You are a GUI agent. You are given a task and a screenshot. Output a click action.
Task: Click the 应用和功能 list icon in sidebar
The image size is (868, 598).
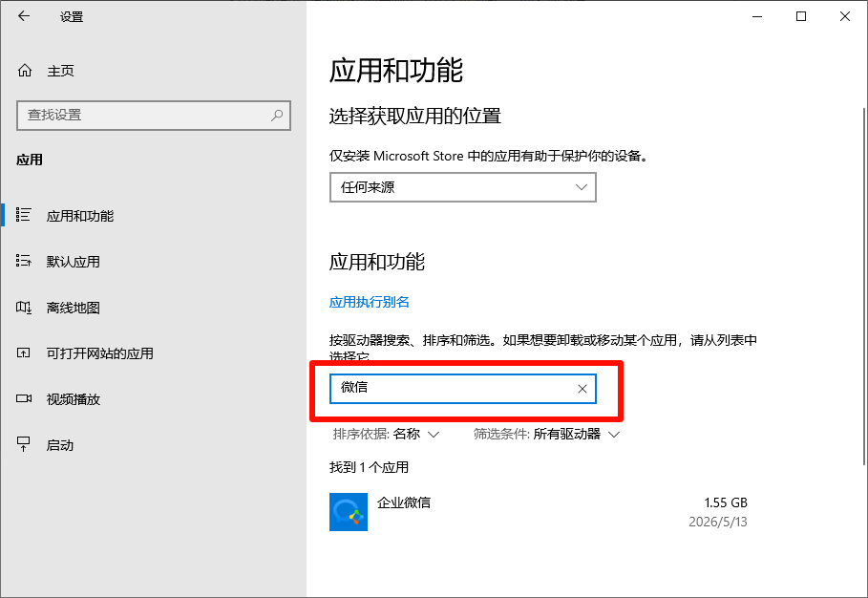click(x=23, y=215)
